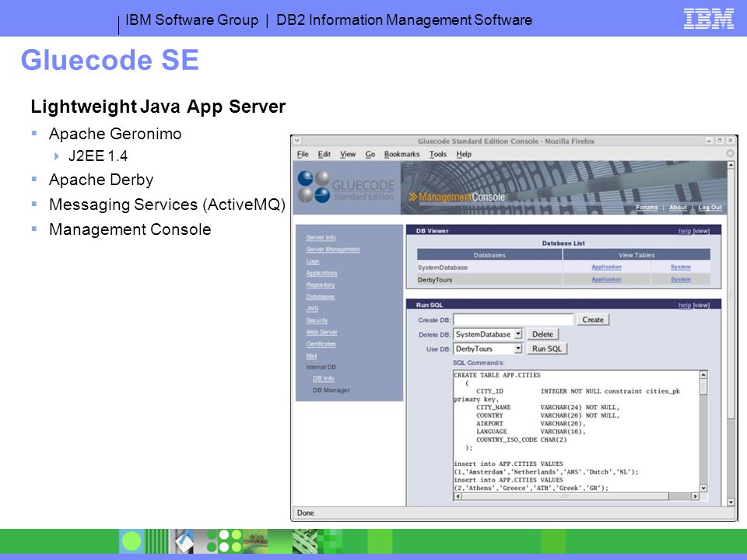747x560 pixels.
Task: Open Application tables for DerbyTours
Action: pyautogui.click(x=606, y=279)
